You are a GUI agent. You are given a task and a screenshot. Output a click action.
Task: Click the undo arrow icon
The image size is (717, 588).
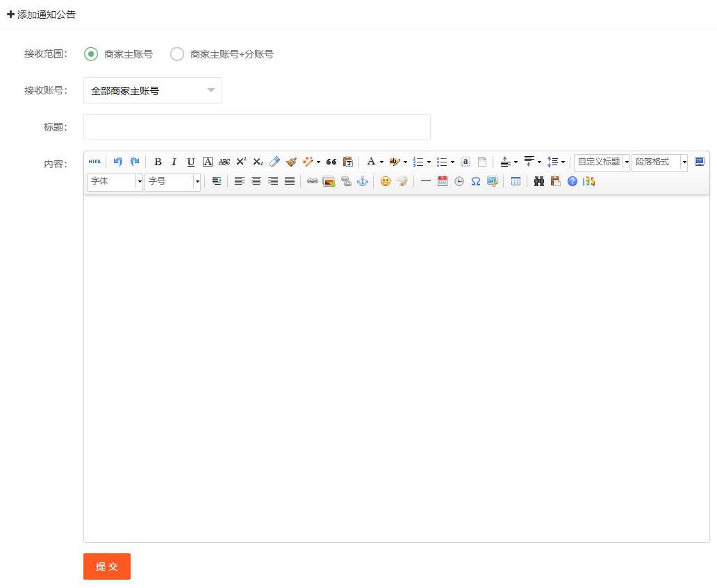tap(118, 162)
